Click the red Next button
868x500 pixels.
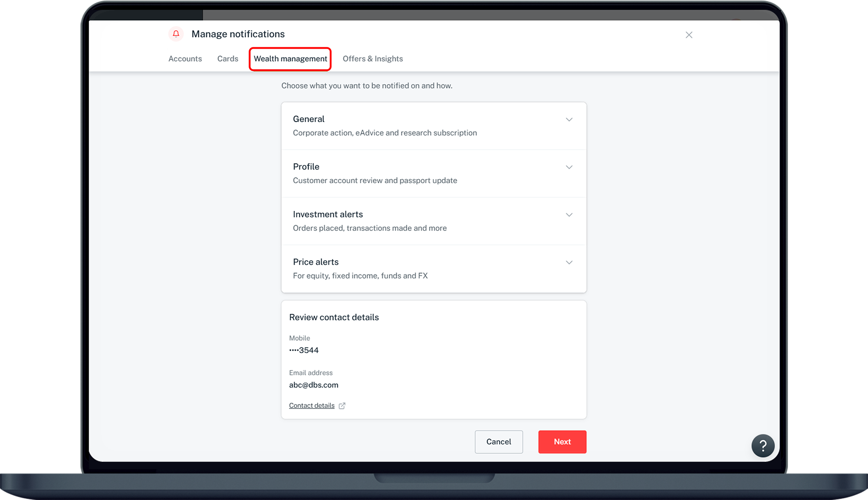point(562,442)
